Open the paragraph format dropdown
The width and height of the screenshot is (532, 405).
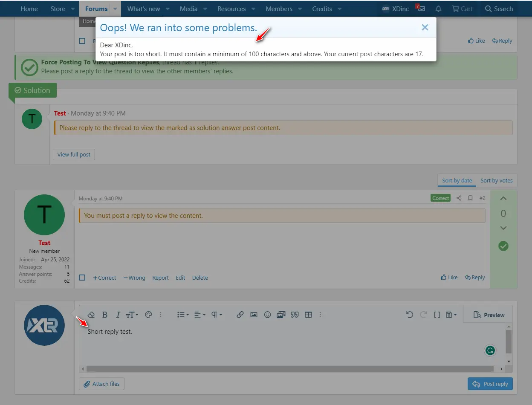click(217, 315)
